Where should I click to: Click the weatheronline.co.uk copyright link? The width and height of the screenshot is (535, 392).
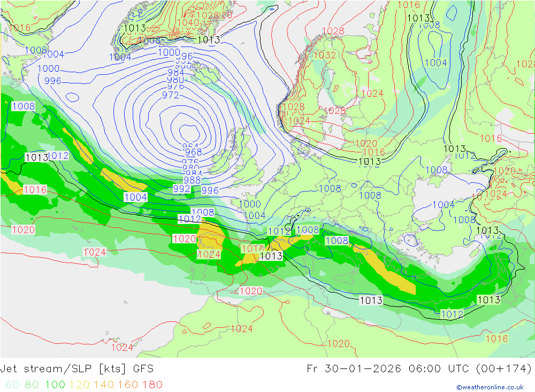[x=490, y=387]
